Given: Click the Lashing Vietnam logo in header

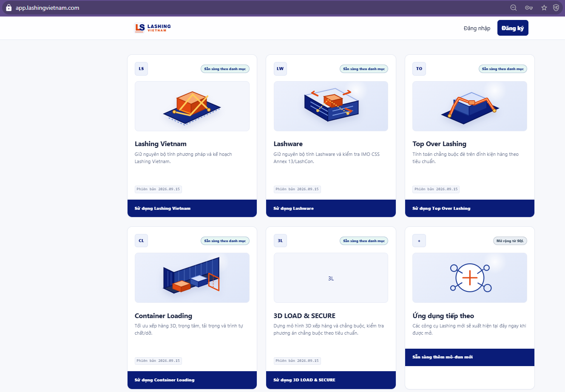Looking at the screenshot, I should point(153,28).
